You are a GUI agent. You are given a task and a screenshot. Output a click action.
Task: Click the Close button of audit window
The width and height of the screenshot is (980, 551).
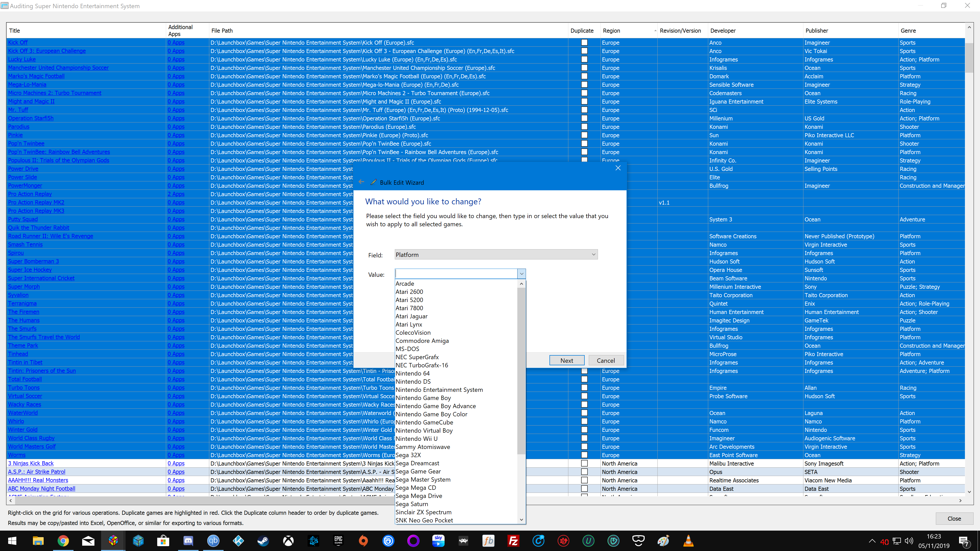click(954, 519)
